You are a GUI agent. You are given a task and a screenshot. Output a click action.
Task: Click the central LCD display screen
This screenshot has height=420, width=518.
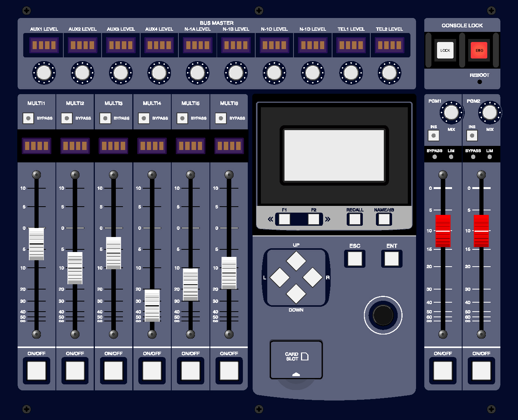coord(334,155)
